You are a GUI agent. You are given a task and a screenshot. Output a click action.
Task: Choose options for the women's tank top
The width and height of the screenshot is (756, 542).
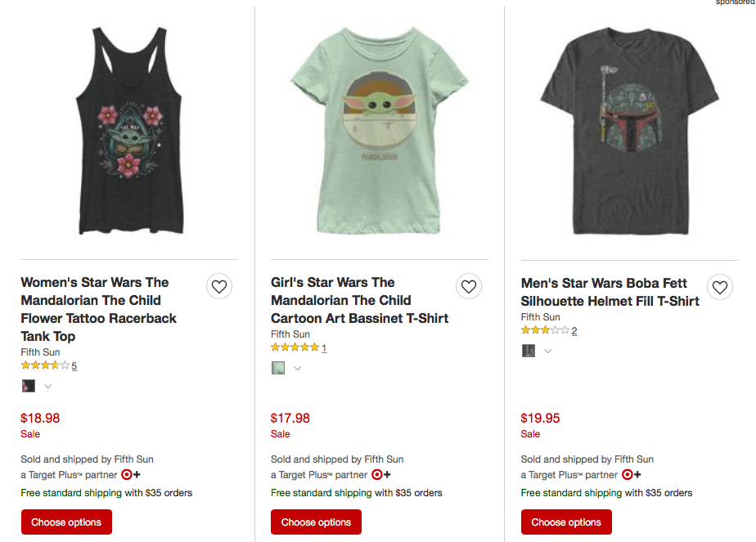(66, 522)
